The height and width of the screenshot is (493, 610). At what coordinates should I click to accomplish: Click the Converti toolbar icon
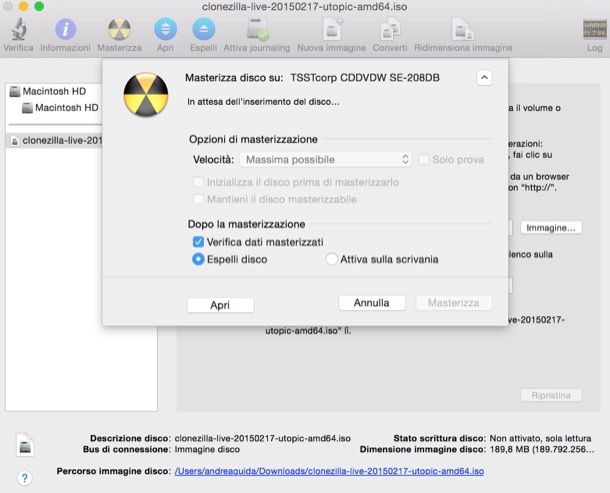(389, 30)
